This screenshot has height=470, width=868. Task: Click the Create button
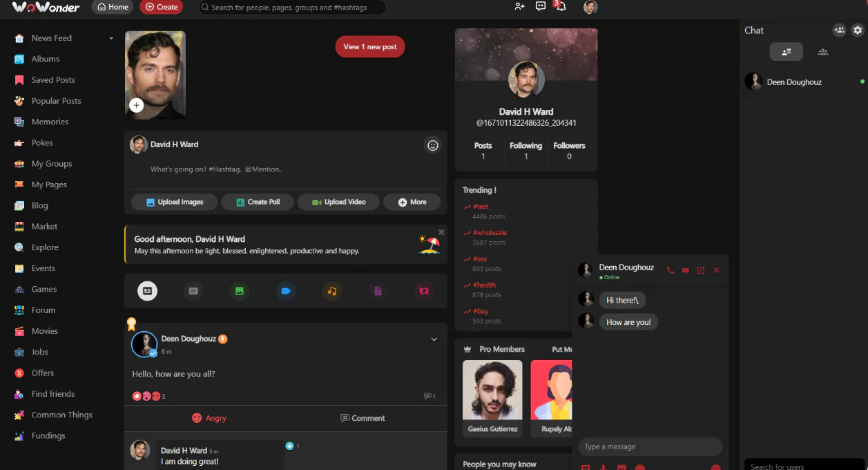coord(161,7)
